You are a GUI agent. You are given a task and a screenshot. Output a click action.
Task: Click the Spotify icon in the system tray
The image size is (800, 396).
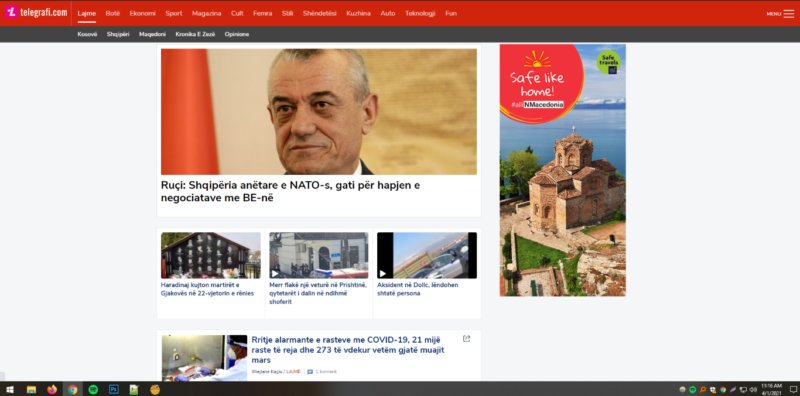(x=692, y=389)
